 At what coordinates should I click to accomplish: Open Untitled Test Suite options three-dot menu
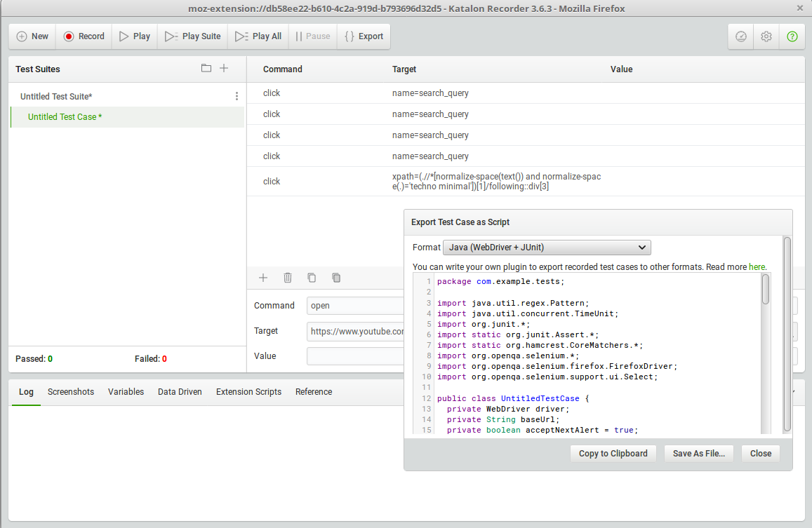coord(237,95)
